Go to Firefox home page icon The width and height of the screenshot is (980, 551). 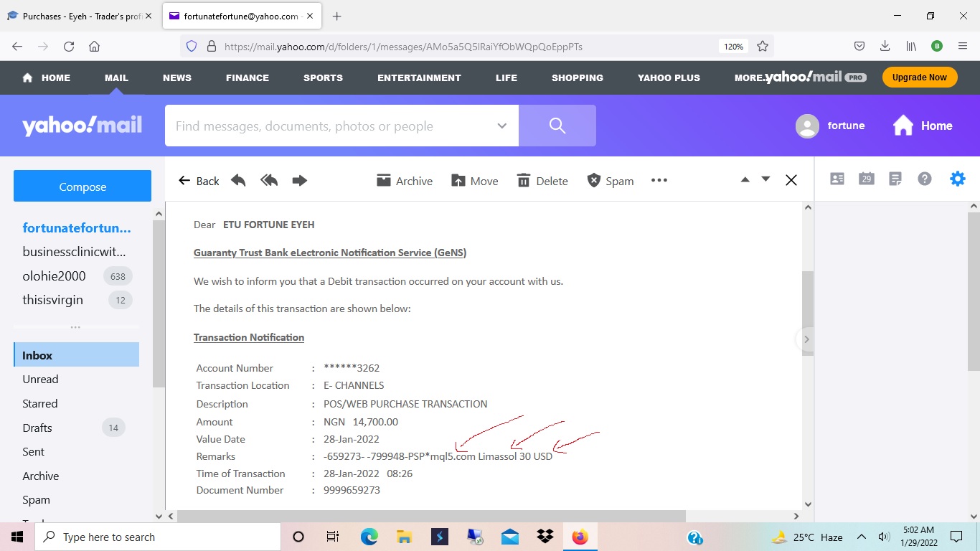point(94,46)
